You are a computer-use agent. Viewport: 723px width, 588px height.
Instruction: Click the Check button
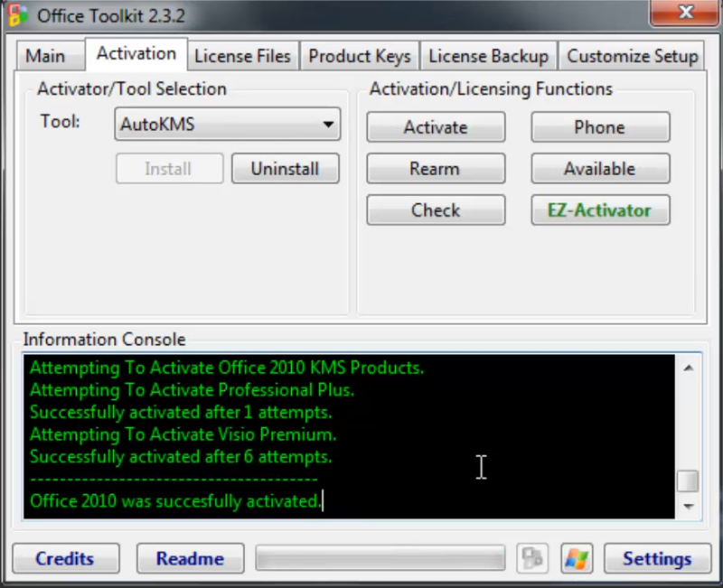tap(436, 210)
